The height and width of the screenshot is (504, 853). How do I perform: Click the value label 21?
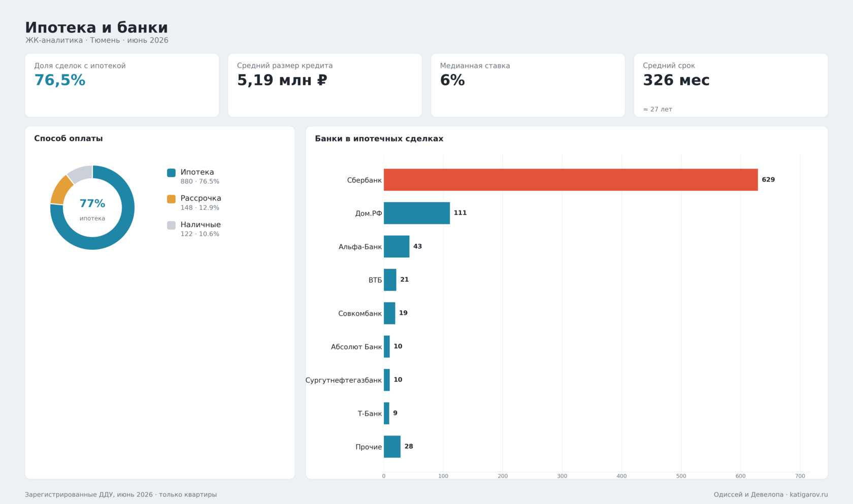pyautogui.click(x=405, y=280)
